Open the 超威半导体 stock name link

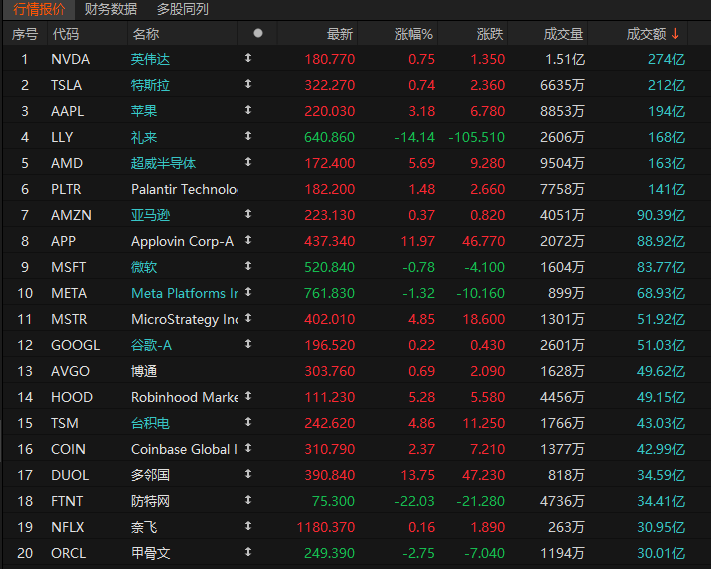pyautogui.click(x=163, y=163)
